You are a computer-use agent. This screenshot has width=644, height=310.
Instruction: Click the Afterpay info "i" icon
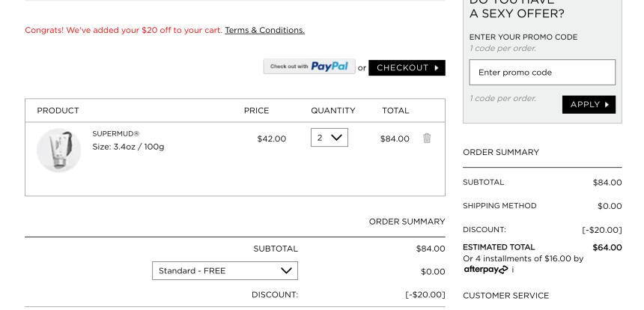coord(513,270)
